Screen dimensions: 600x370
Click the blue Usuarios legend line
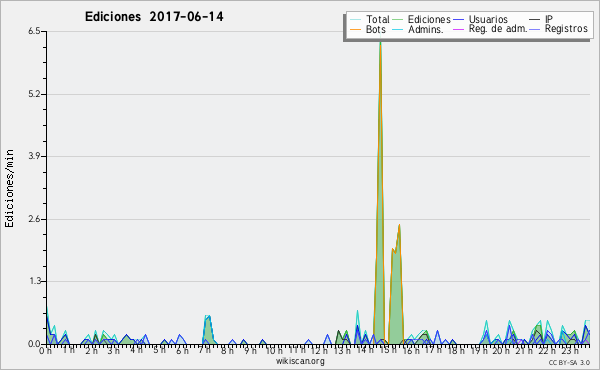[x=458, y=20]
